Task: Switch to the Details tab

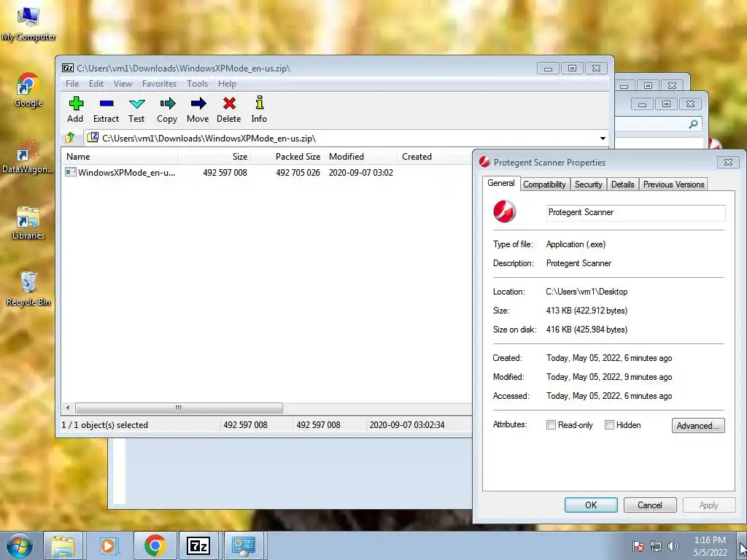Action: click(623, 184)
